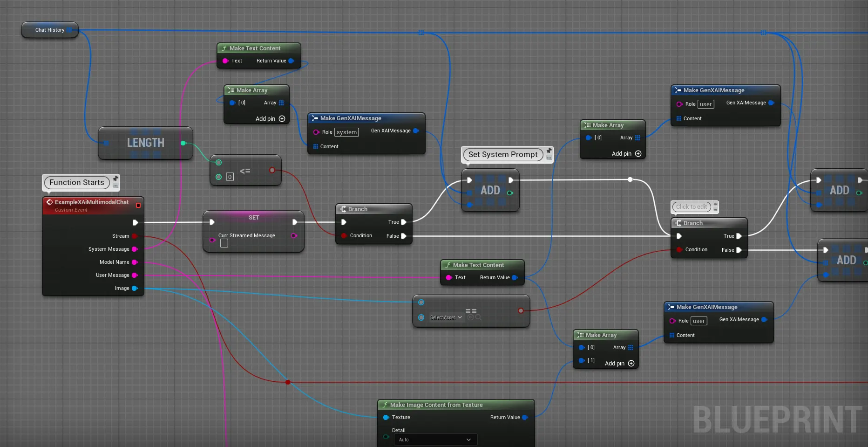
Task: Click Text pin on Make Text Content below the Branches
Action: [x=449, y=277]
